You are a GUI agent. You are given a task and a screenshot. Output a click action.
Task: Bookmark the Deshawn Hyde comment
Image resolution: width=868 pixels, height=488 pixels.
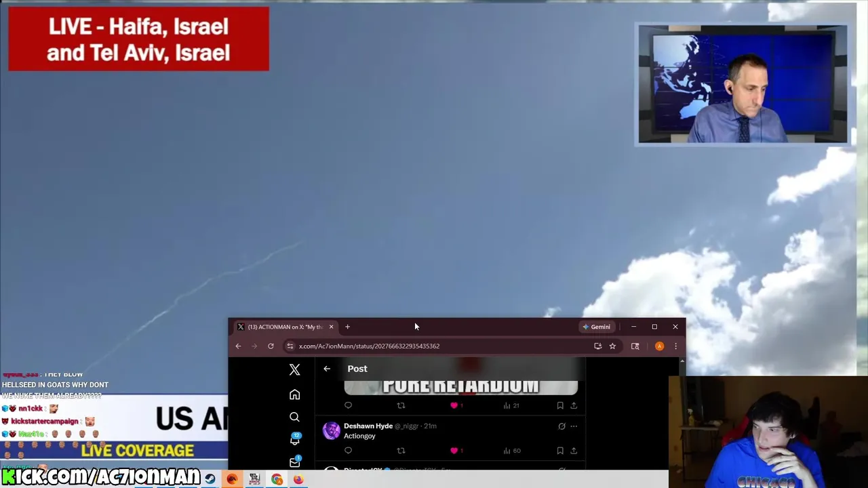pos(560,451)
